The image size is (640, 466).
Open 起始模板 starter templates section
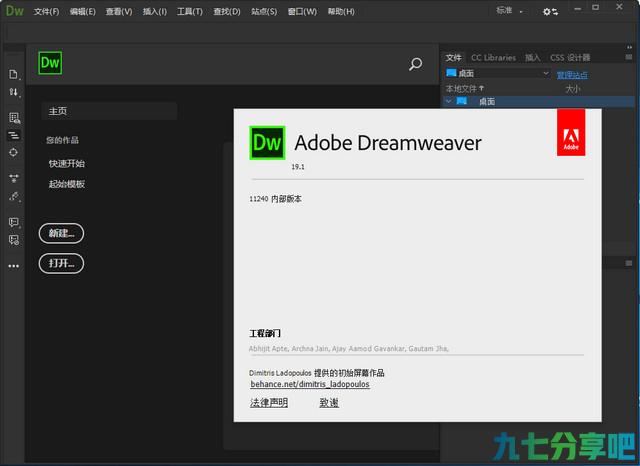coord(67,184)
